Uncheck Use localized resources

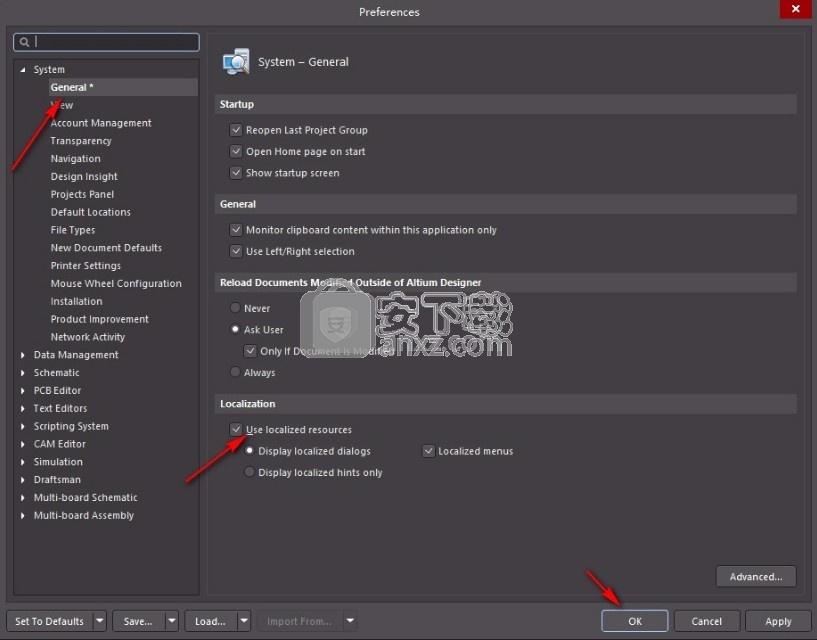pyautogui.click(x=236, y=429)
